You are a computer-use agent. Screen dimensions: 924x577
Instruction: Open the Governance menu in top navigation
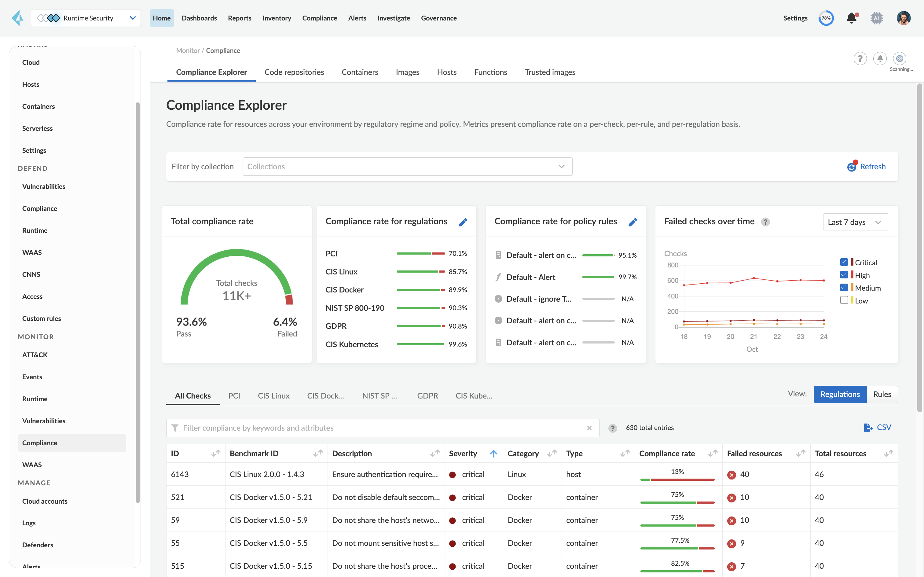438,18
